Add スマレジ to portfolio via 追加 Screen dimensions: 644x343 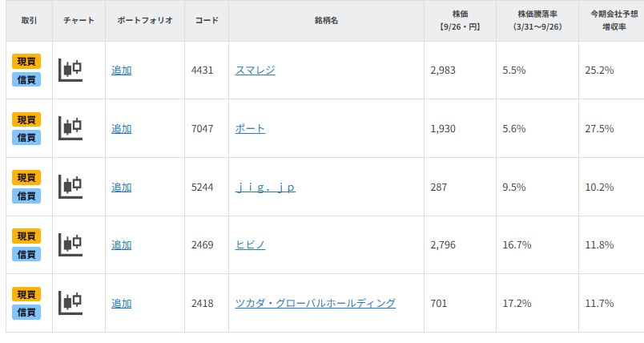122,71
